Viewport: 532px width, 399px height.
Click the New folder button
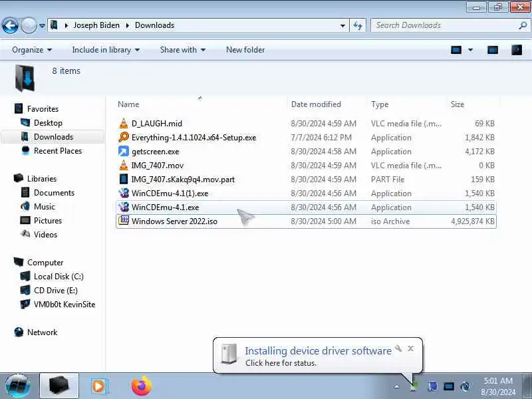coord(245,50)
